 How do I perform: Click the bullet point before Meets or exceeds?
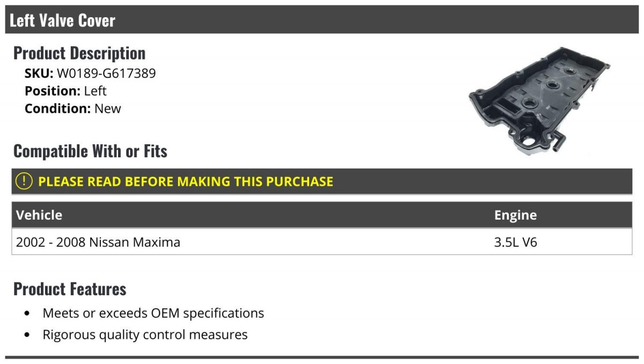(x=27, y=314)
